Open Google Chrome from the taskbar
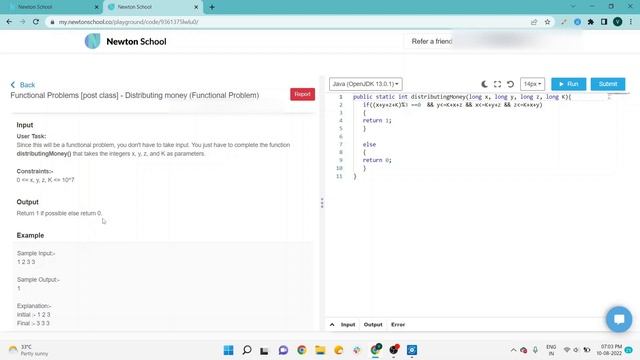Viewport: 640px width, 360px height. pos(302,350)
